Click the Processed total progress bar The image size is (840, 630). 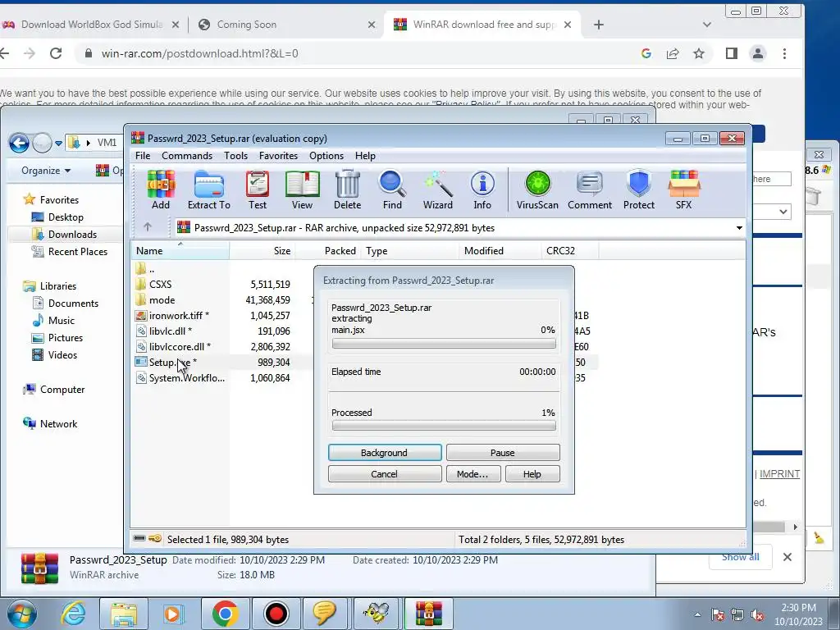click(x=444, y=427)
